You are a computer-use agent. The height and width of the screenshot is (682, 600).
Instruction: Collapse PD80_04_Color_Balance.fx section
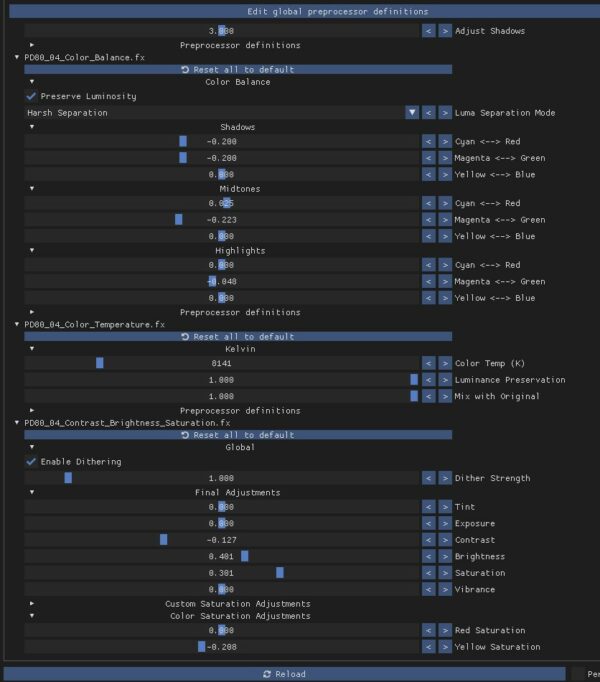click(x=17, y=58)
